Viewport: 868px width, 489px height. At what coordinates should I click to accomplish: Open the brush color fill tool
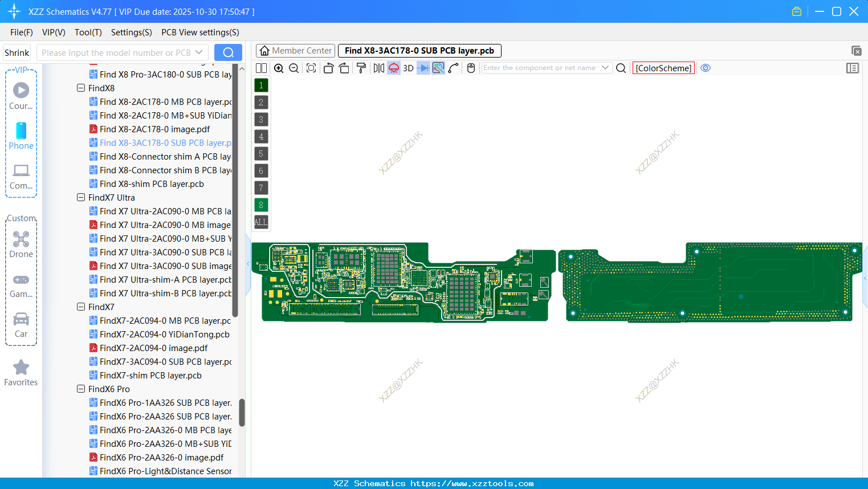361,68
